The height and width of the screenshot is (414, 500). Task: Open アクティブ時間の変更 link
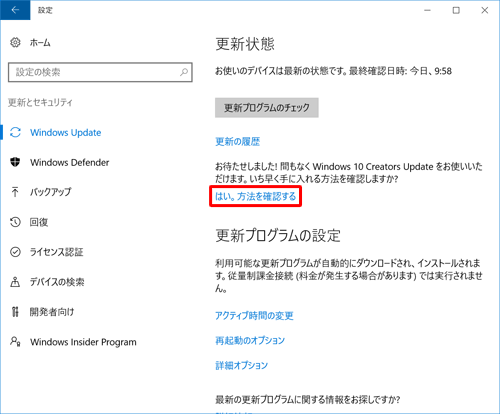tap(254, 316)
